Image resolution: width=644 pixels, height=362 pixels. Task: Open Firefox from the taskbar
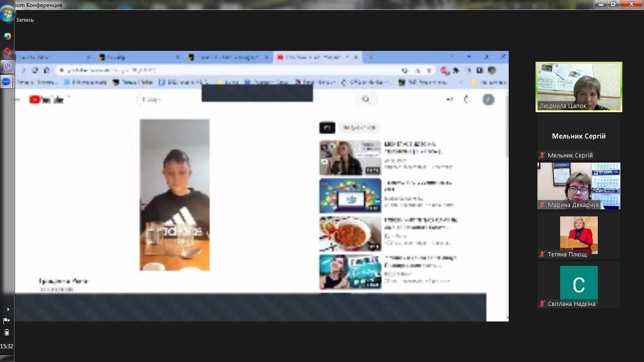pyautogui.click(x=7, y=36)
